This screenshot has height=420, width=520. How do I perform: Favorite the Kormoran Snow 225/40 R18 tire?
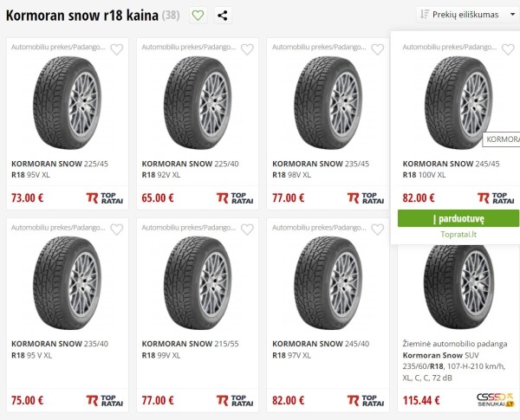tap(247, 49)
